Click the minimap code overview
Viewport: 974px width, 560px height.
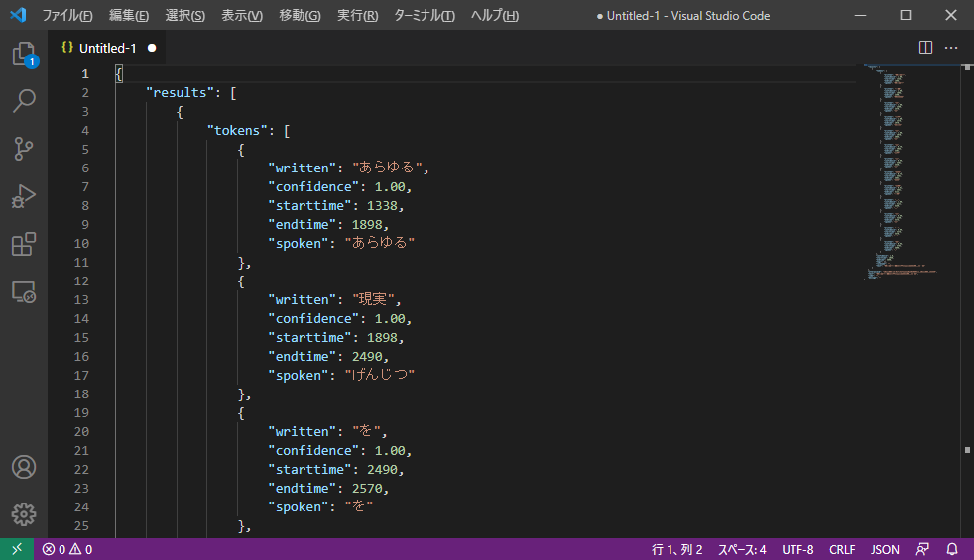pyautogui.click(x=900, y=172)
